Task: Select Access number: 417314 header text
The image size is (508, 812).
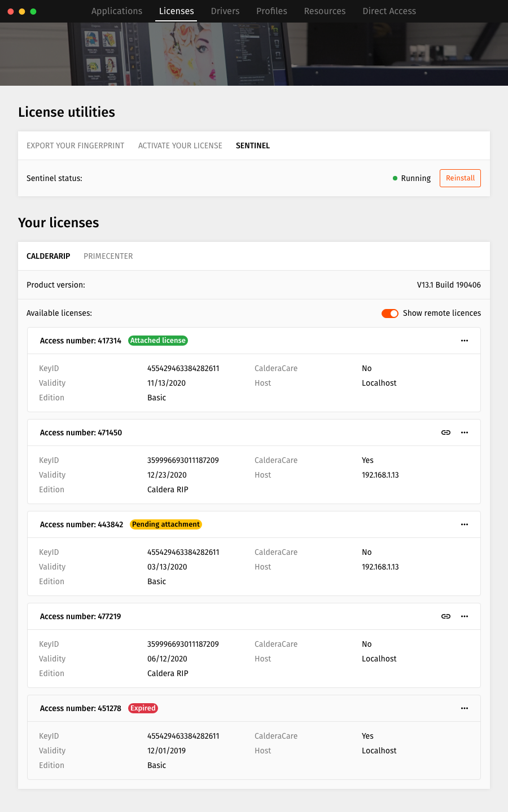Action: [81, 341]
